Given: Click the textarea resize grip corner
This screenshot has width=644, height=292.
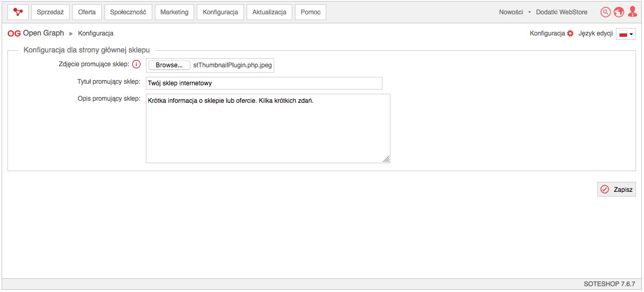Looking at the screenshot, I should tap(386, 159).
